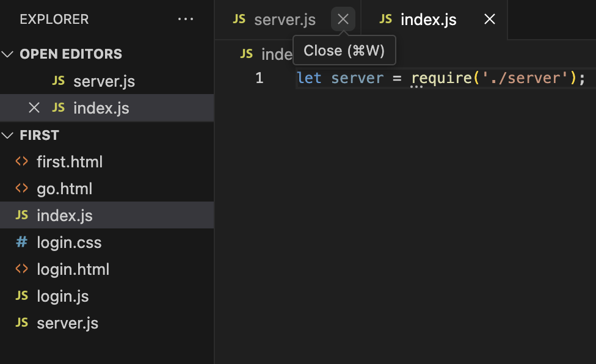
Task: Collapse the FIRST folder section
Action: tap(8, 135)
